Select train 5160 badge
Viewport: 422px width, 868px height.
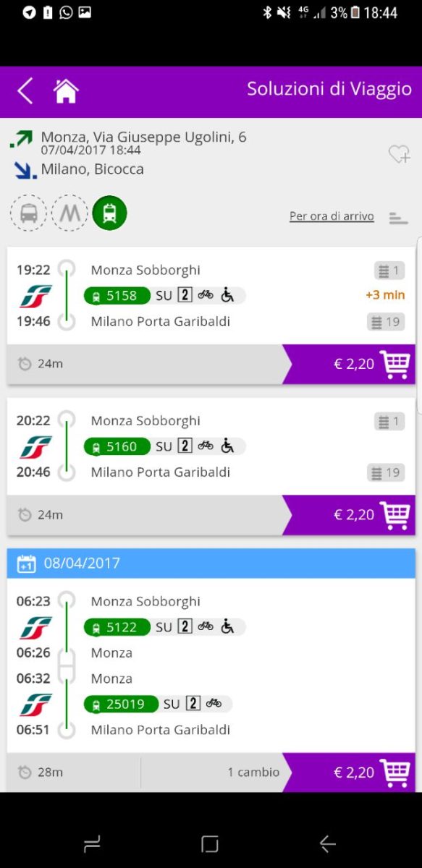pyautogui.click(x=117, y=446)
